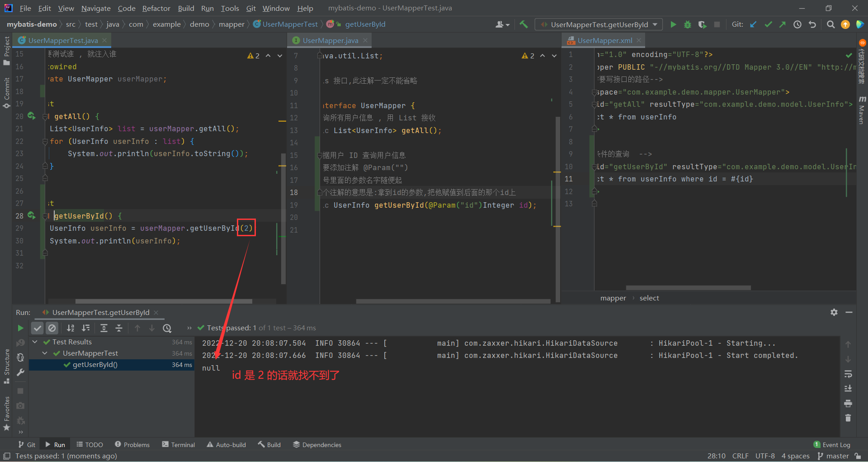Expand all test result nodes

(x=104, y=328)
